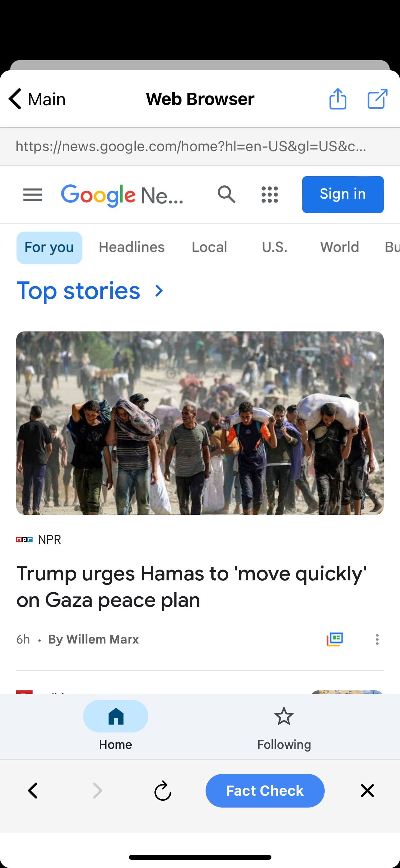Close the web browser with X
Viewport: 400px width, 868px height.
(x=367, y=791)
